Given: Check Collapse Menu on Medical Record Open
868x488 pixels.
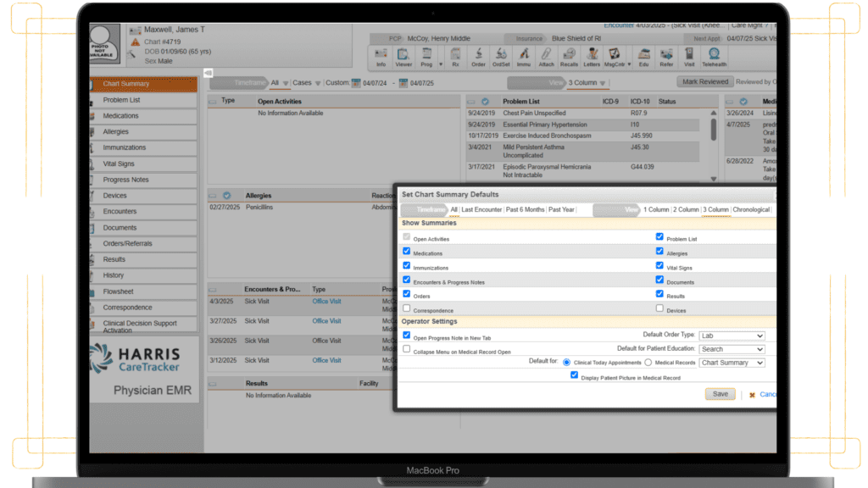Looking at the screenshot, I should tap(407, 349).
